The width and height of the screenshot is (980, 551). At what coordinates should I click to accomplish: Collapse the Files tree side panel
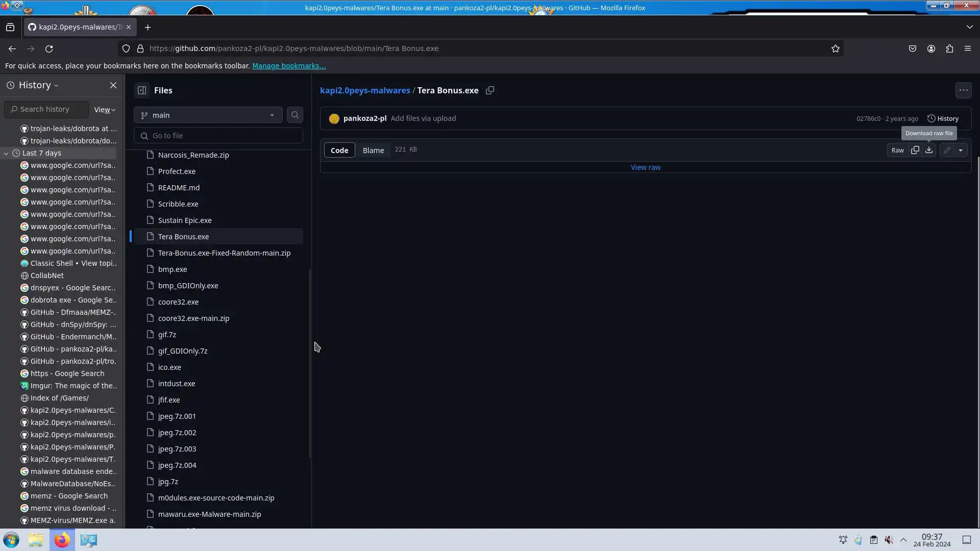click(142, 90)
